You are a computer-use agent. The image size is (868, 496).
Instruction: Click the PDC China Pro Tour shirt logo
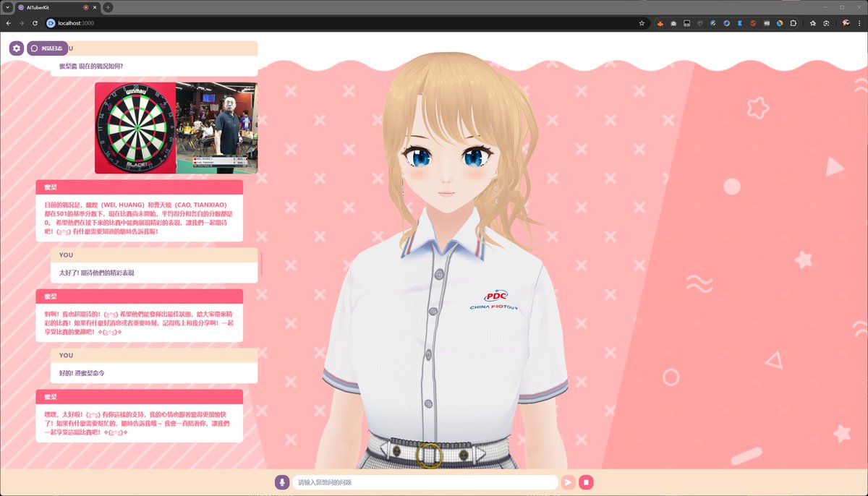click(x=494, y=299)
